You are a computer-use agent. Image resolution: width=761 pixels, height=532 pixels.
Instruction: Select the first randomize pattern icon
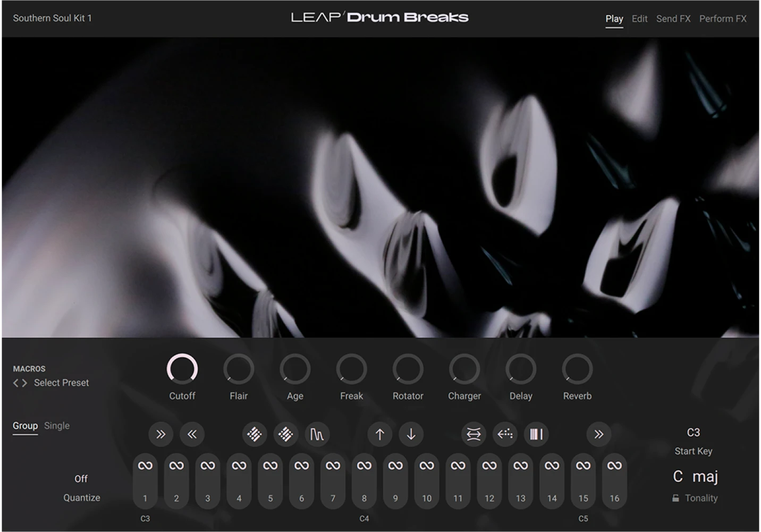pyautogui.click(x=255, y=434)
